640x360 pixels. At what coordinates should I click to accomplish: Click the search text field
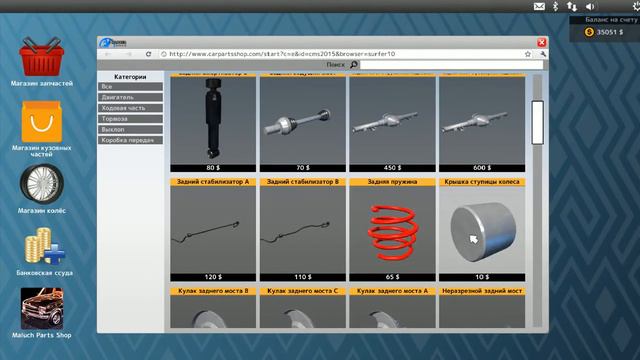[451, 64]
